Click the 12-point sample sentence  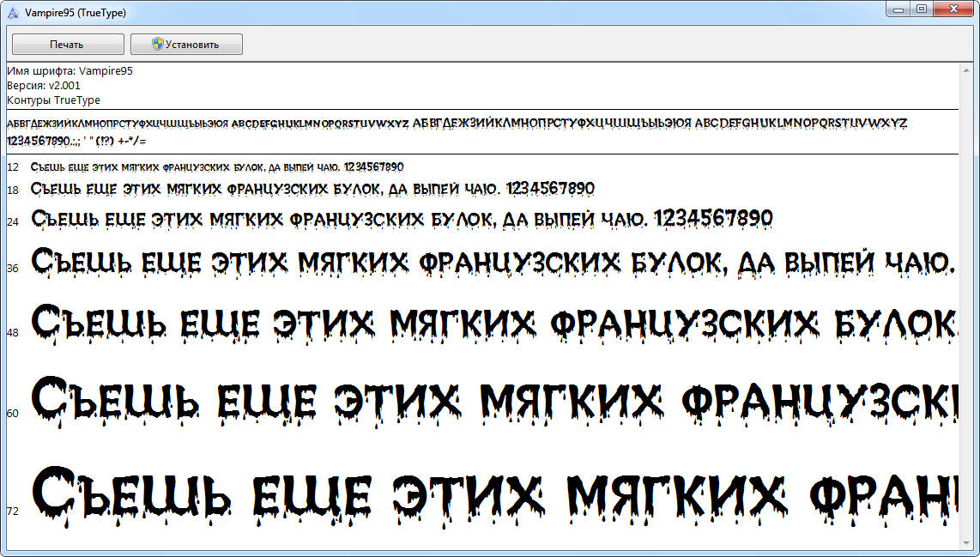[x=217, y=166]
